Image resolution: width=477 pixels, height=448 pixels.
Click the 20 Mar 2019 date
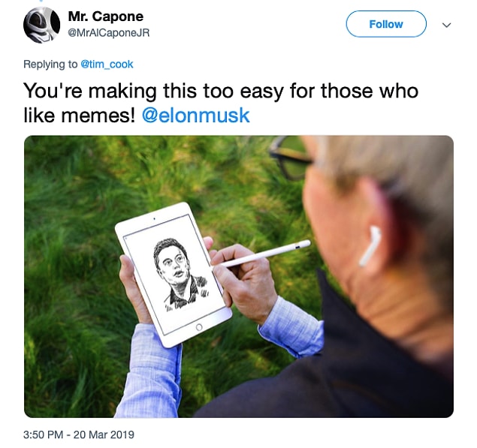(x=104, y=434)
